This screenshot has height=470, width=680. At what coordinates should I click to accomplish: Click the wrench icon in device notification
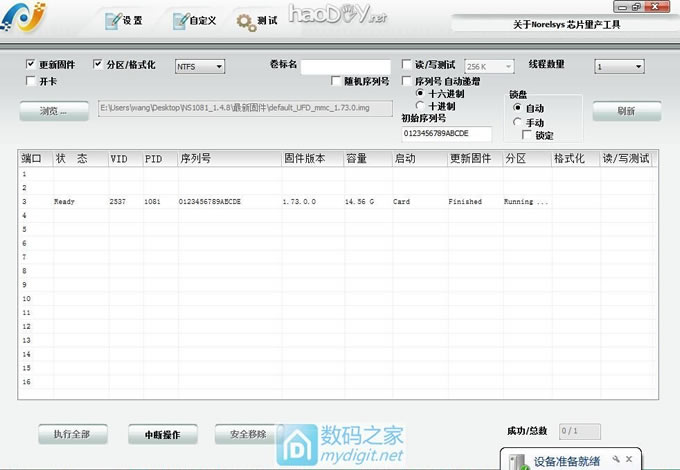(617, 457)
